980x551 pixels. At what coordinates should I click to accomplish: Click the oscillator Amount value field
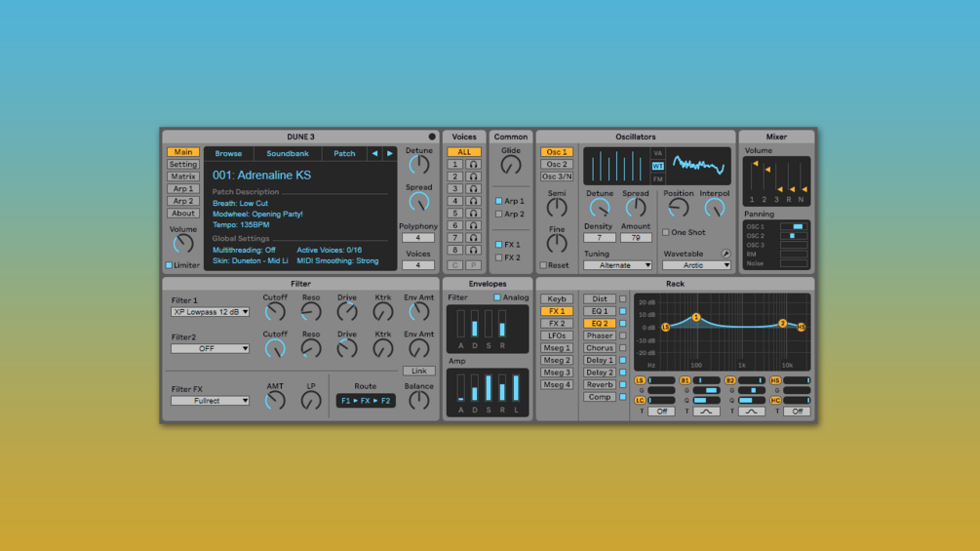click(x=636, y=238)
